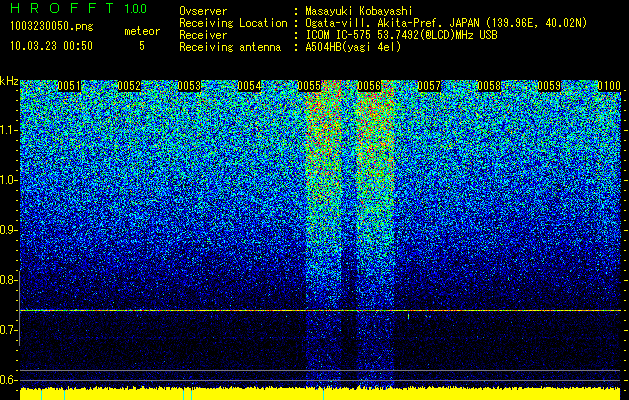Click the receiver ICOM IC-575 53.7492 text
629x400 pixels.
pyautogui.click(x=401, y=35)
